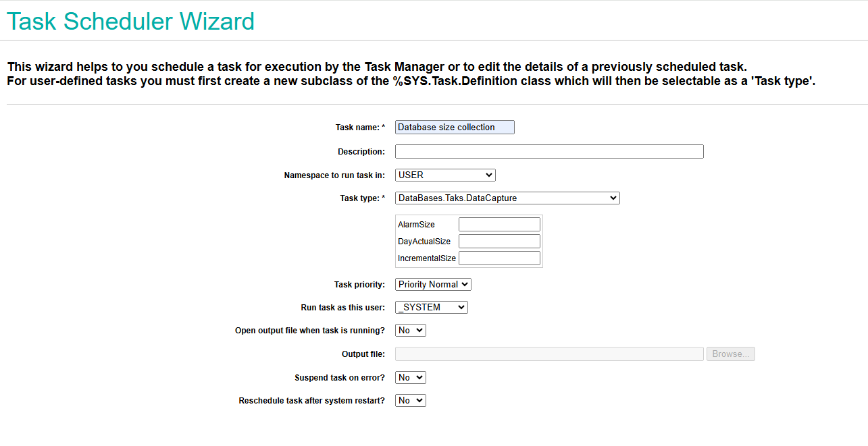Click the 'Output file:' label text
Screen dimensions: 868x446
(363, 354)
